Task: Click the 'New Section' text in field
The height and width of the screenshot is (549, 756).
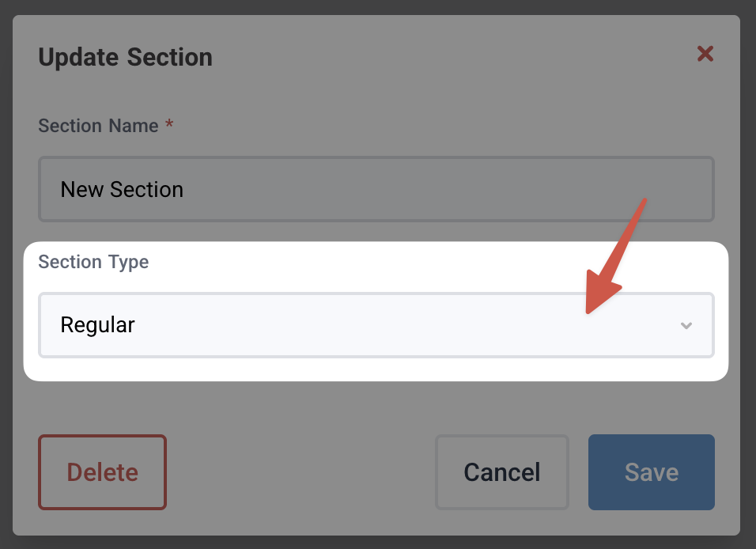Action: [x=122, y=190]
